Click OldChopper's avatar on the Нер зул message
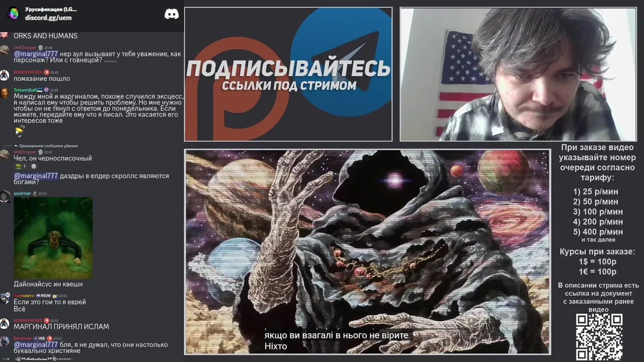 point(5,50)
